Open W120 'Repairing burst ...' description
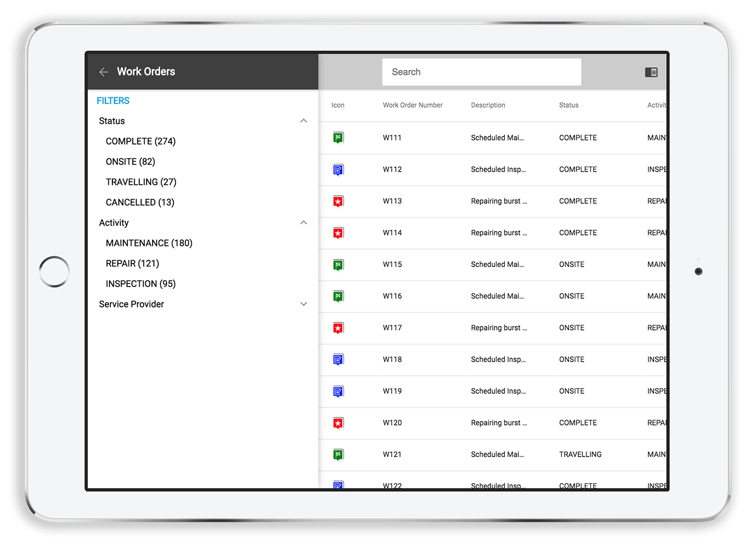Image resolution: width=756 pixels, height=544 pixels. (x=499, y=423)
